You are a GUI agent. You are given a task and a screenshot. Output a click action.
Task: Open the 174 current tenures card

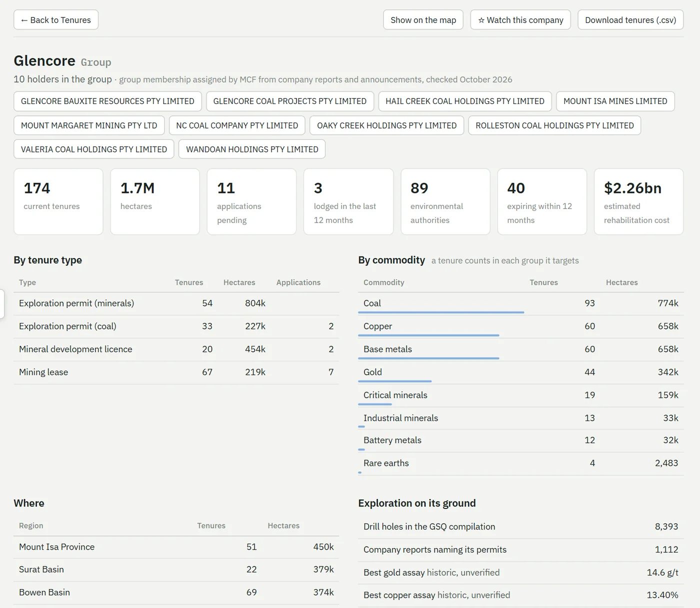tap(58, 201)
